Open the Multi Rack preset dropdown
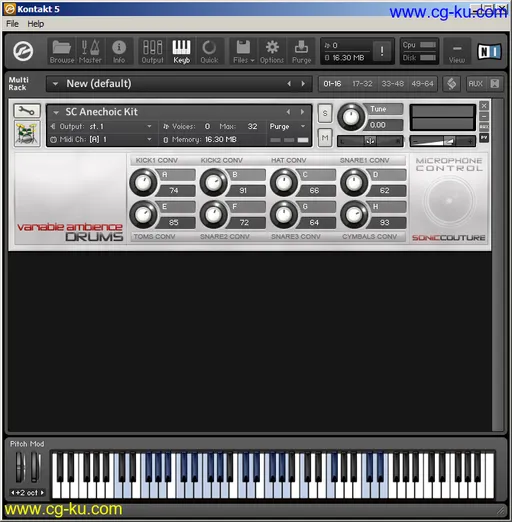 (x=55, y=84)
